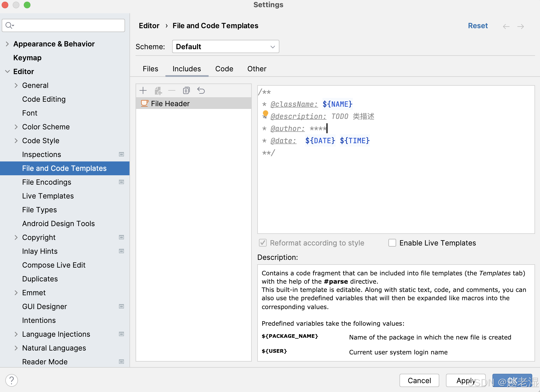Viewport: 540px width, 392px height.
Task: Expand the Code Style tree node
Action: [x=16, y=141]
